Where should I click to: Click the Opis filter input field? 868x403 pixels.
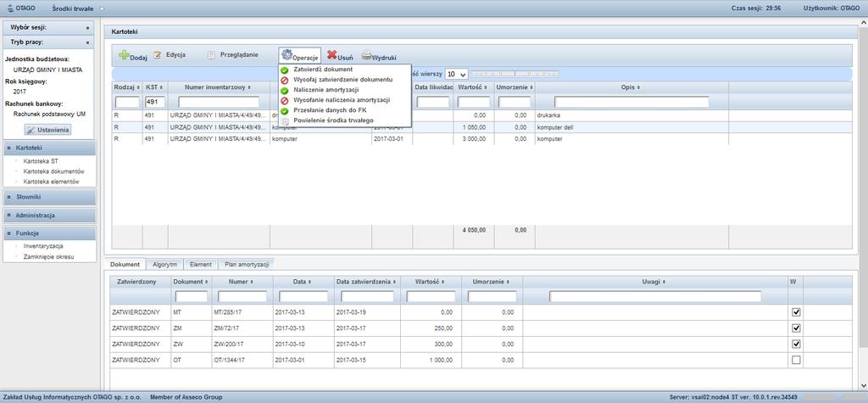pos(632,102)
